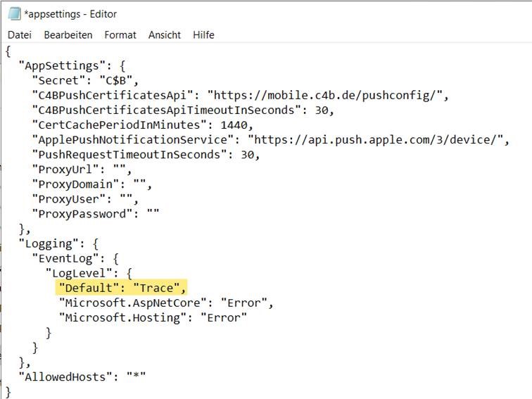Click the Secret value "C$B"

pyautogui.click(x=115, y=81)
